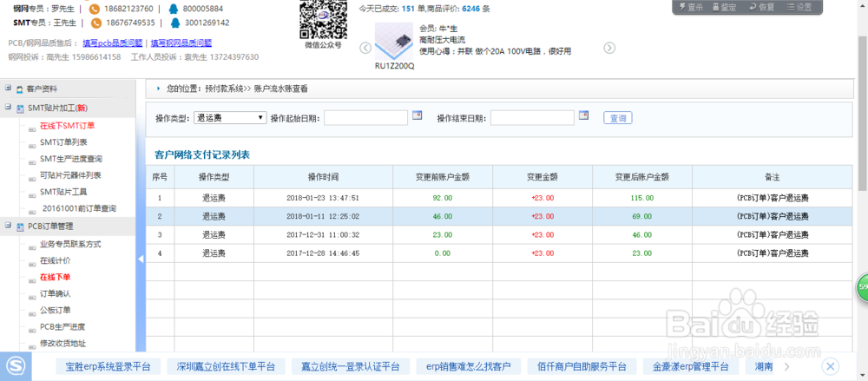The height and width of the screenshot is (381, 868).
Task: Click the phone icon beside 18676749535
Action: pos(96,23)
